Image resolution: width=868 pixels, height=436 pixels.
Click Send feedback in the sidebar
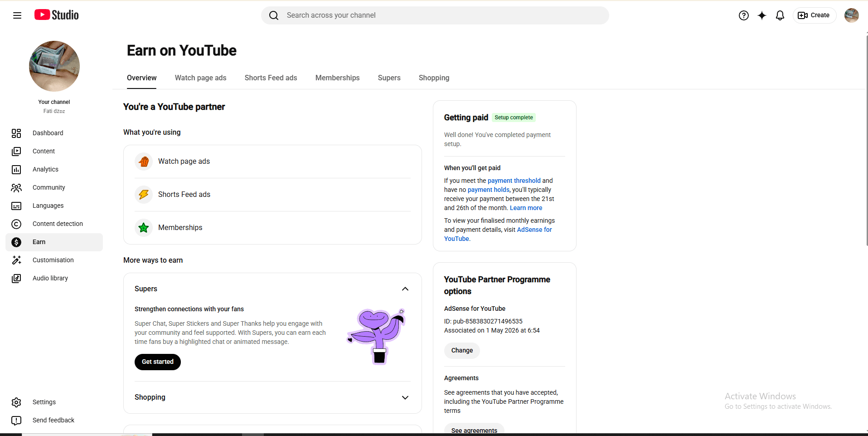[54, 420]
